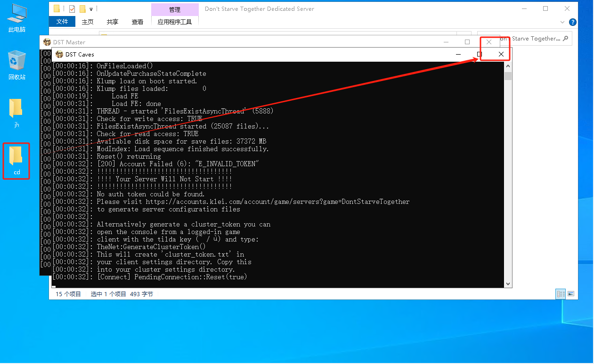The width and height of the screenshot is (594, 364).
Task: Minimize the Explorer window
Action: [524, 8]
